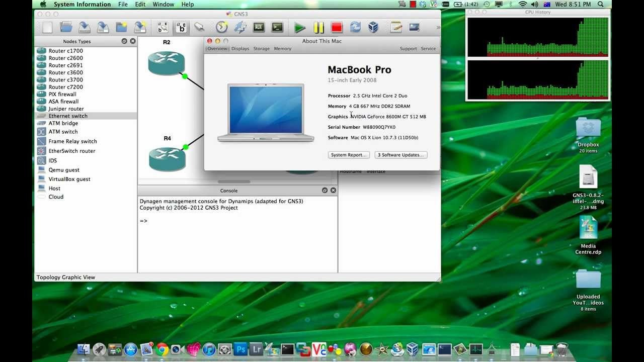The height and width of the screenshot is (362, 644).
Task: Click the Insert a picture toolbar icon
Action: 415,28
